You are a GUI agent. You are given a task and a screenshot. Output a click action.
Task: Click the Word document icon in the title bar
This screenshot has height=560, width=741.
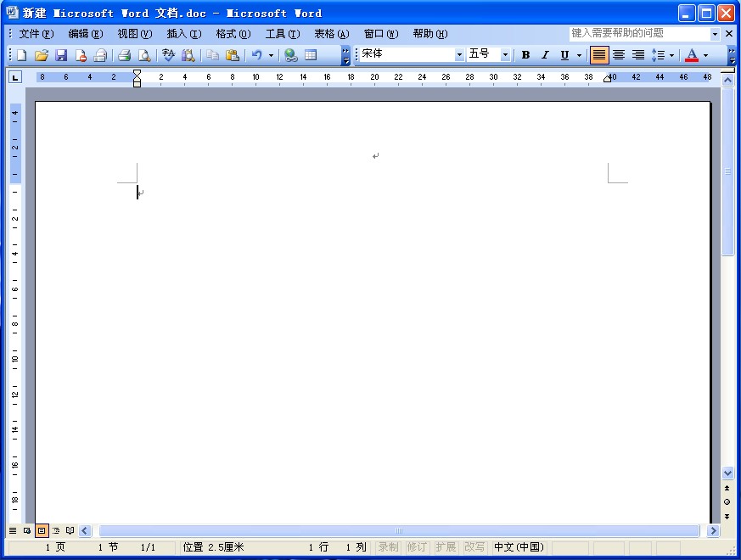point(12,12)
